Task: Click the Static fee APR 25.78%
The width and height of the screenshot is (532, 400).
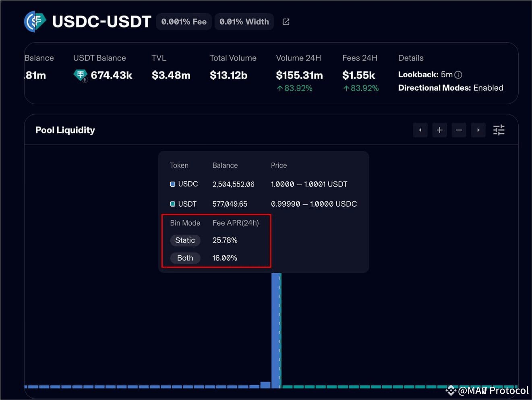Action: [x=225, y=240]
